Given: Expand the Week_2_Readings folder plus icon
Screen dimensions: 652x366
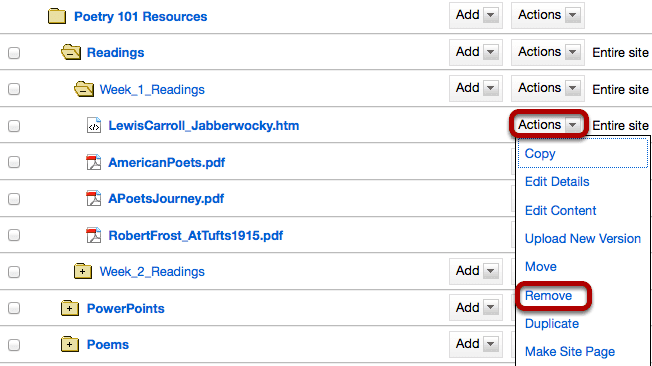Looking at the screenshot, I should [83, 271].
